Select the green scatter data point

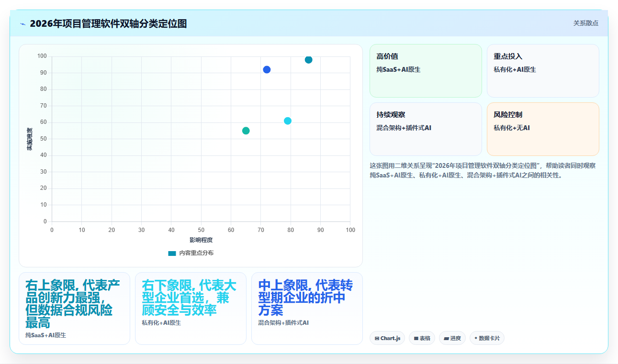click(x=246, y=131)
